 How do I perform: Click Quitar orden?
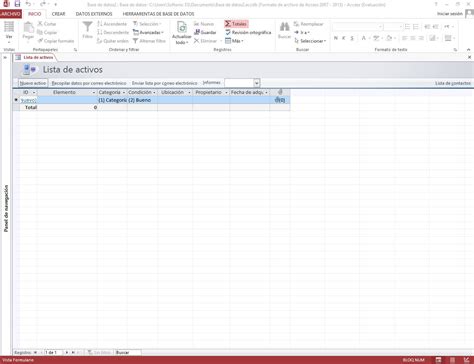coord(113,41)
